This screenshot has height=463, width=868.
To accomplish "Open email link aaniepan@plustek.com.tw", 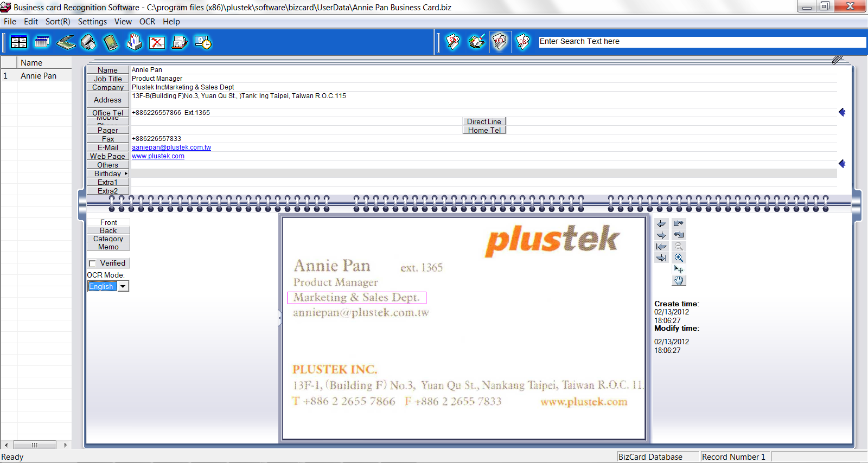I will click(x=171, y=147).
